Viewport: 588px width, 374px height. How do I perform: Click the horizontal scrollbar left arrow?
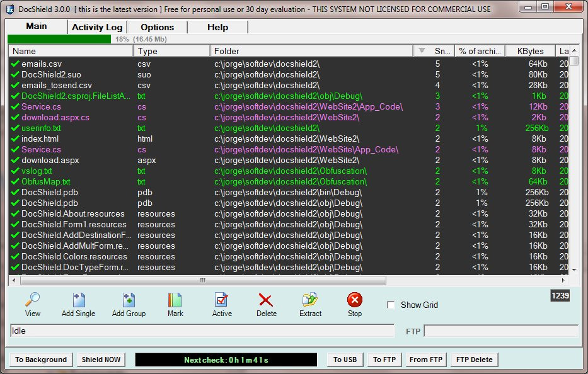click(x=14, y=280)
